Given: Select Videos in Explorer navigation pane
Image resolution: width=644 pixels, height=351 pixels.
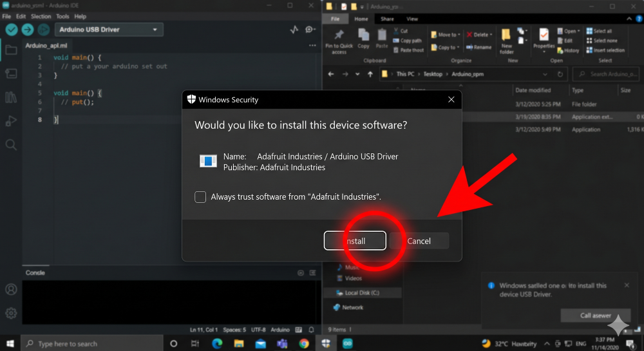Looking at the screenshot, I should coord(350,278).
